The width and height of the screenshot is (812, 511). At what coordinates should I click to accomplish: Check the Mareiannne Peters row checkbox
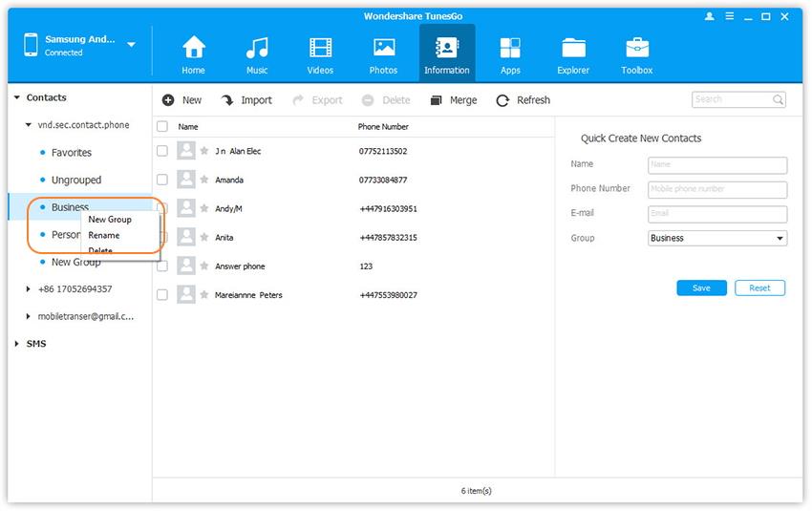click(x=162, y=295)
